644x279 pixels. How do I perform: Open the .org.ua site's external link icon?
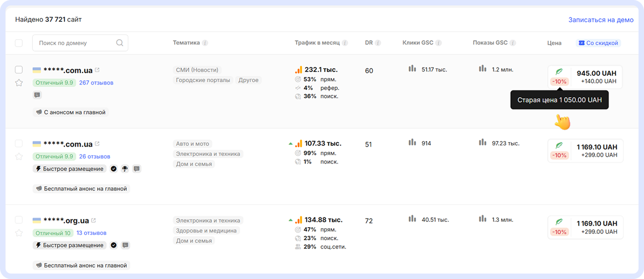pyautogui.click(x=93, y=220)
